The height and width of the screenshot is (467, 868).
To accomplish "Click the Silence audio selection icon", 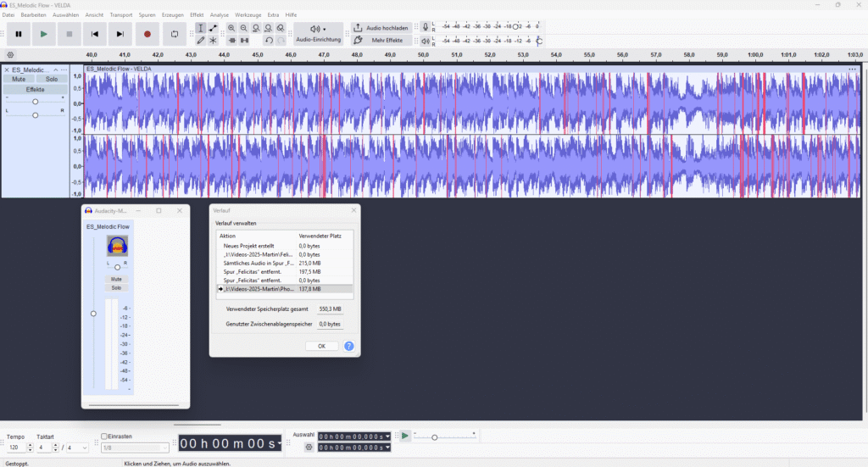I will 243,40.
